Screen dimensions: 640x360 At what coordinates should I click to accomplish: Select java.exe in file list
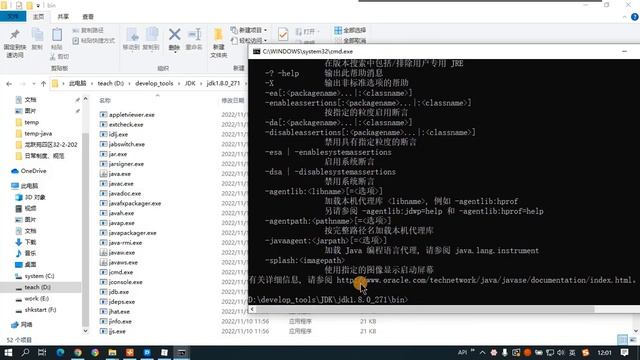(120, 174)
